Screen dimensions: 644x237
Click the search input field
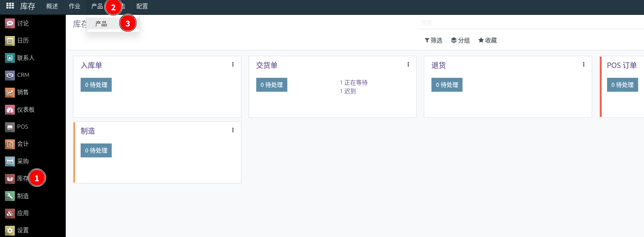click(532, 23)
